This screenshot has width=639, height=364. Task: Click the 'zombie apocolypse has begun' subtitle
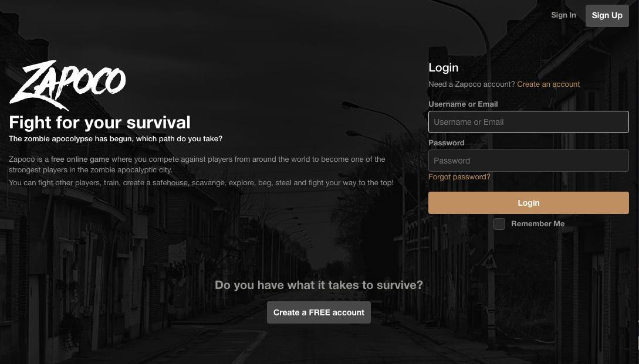pyautogui.click(x=116, y=139)
